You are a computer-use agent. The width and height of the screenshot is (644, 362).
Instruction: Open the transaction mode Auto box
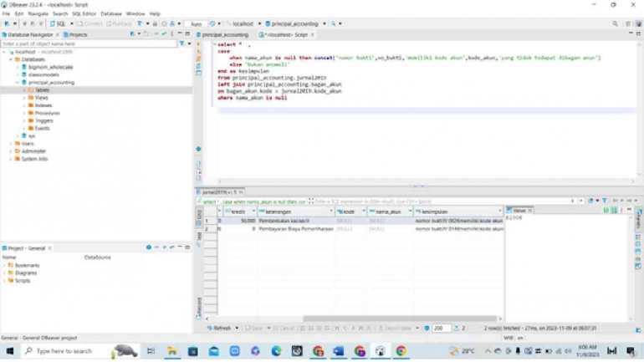click(x=196, y=23)
